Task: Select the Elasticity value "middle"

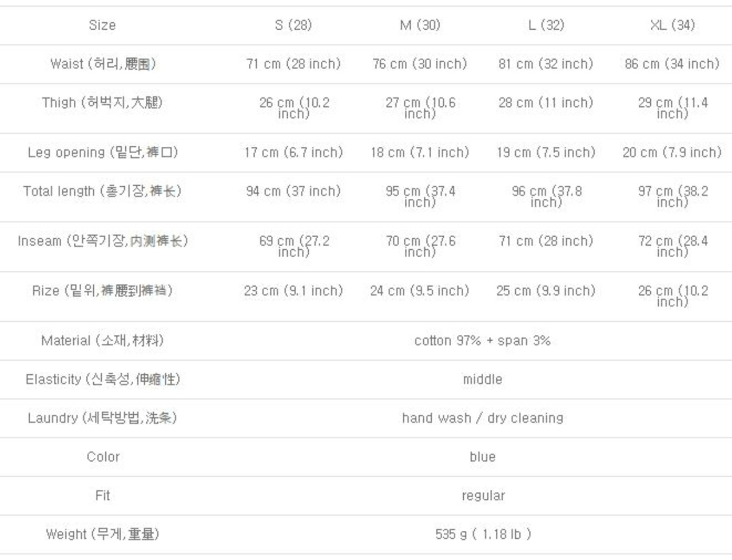Action: pyautogui.click(x=482, y=379)
